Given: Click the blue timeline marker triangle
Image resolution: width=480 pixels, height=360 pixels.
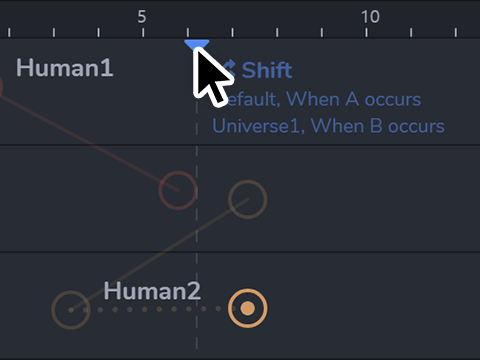Looking at the screenshot, I should click(x=197, y=45).
